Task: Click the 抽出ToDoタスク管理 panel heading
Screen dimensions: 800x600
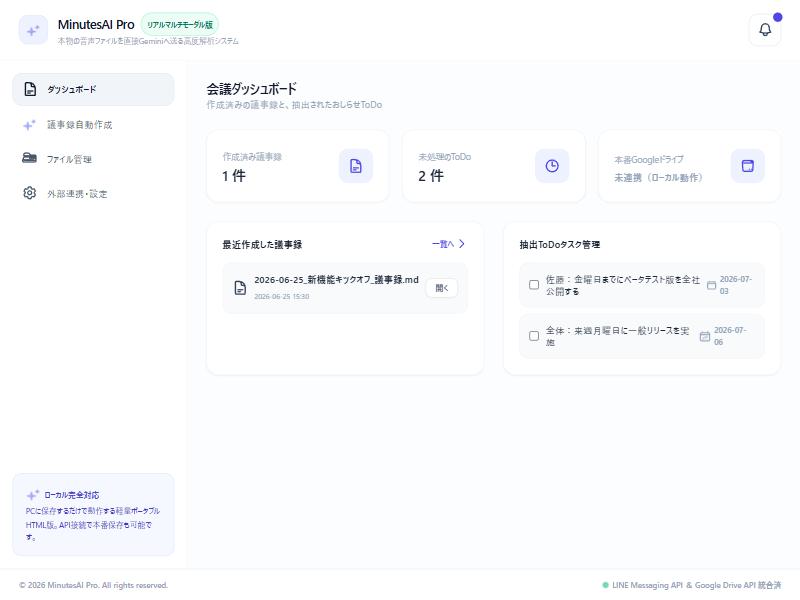Action: [x=560, y=244]
